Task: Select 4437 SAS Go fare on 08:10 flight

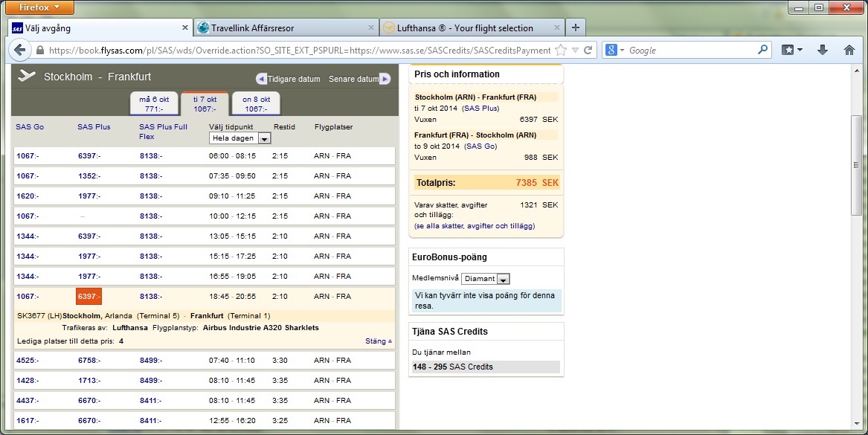Action: tap(28, 400)
